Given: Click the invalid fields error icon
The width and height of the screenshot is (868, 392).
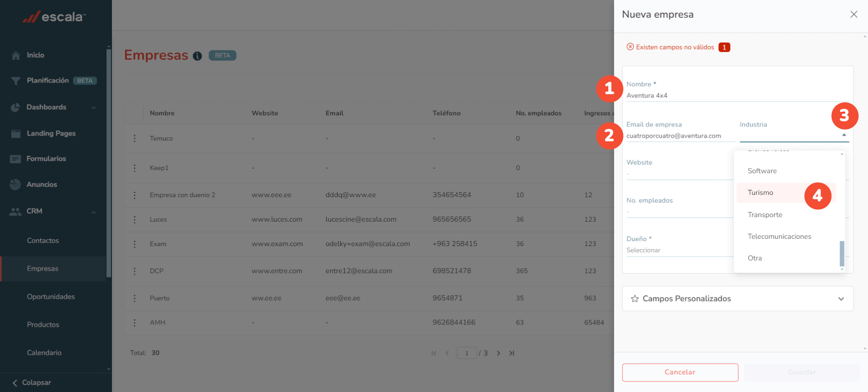Looking at the screenshot, I should (x=630, y=47).
